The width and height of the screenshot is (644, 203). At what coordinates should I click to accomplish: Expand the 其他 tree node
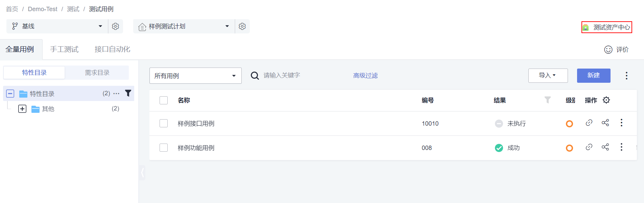(22, 109)
